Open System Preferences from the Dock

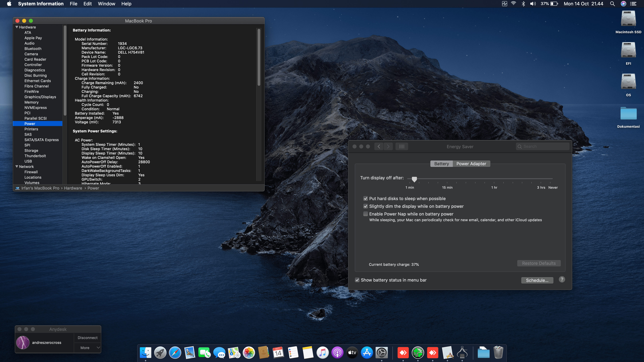click(382, 353)
